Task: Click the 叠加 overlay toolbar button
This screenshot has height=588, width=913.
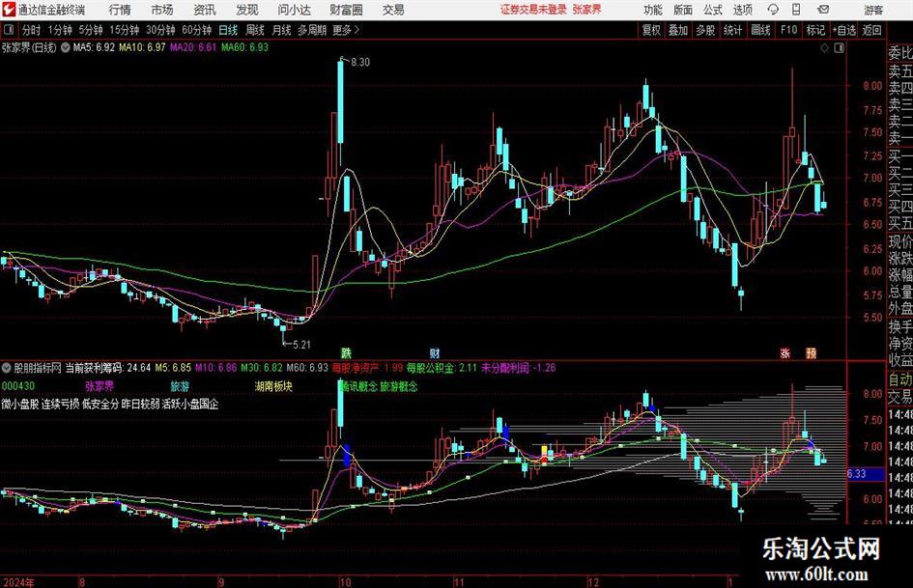Action: (678, 30)
